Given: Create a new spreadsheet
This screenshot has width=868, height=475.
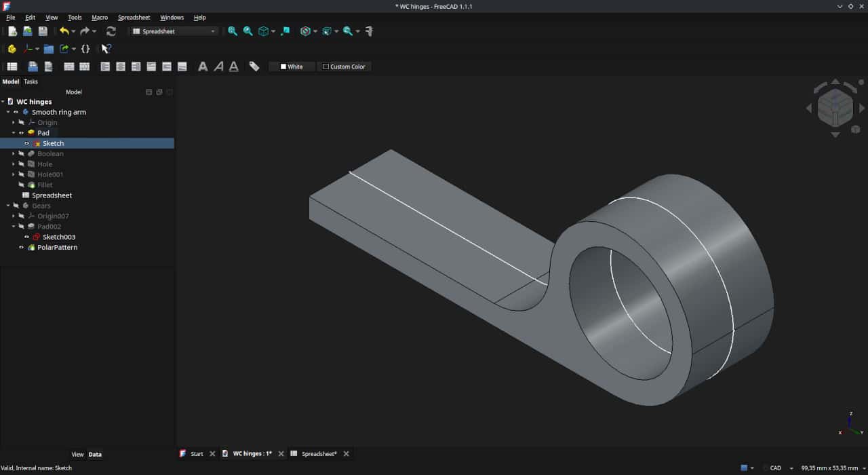Looking at the screenshot, I should (x=12, y=66).
